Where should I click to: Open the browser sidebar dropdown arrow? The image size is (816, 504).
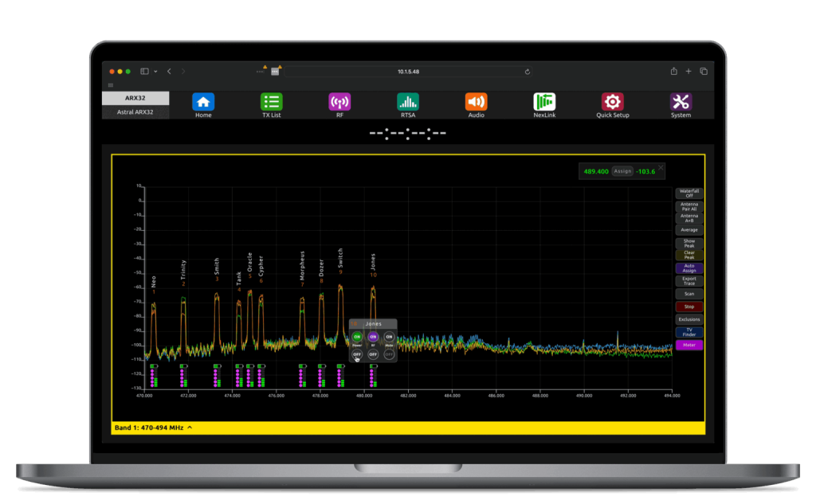[x=156, y=72]
